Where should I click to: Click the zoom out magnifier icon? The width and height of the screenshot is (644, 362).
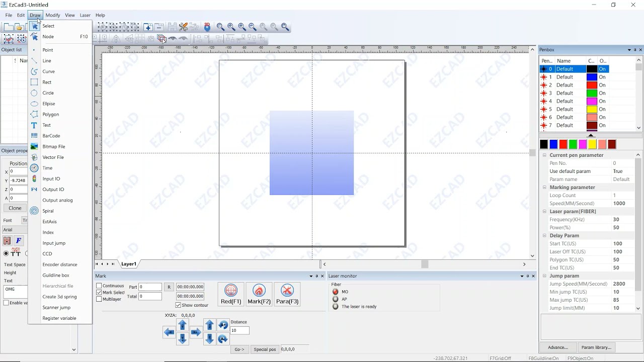point(253,27)
